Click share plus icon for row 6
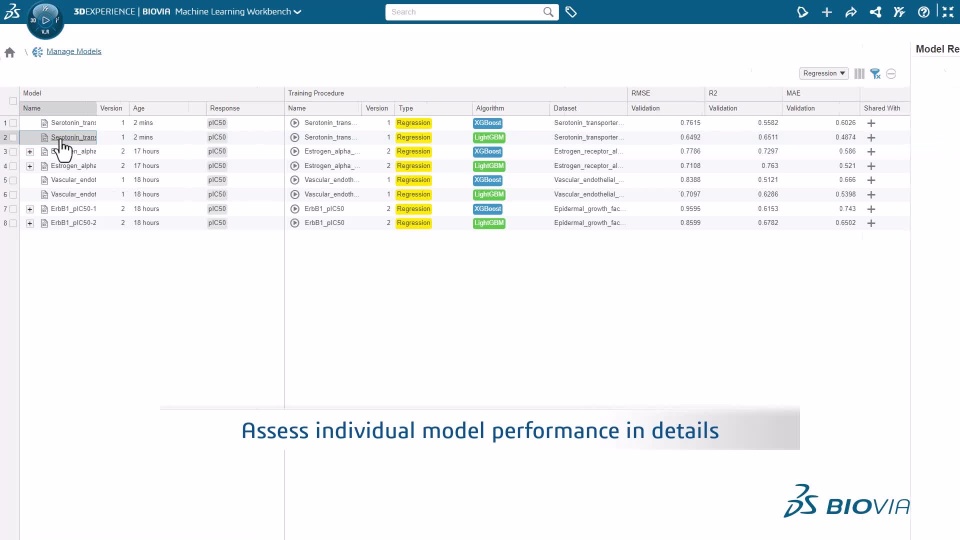 pyautogui.click(x=871, y=195)
